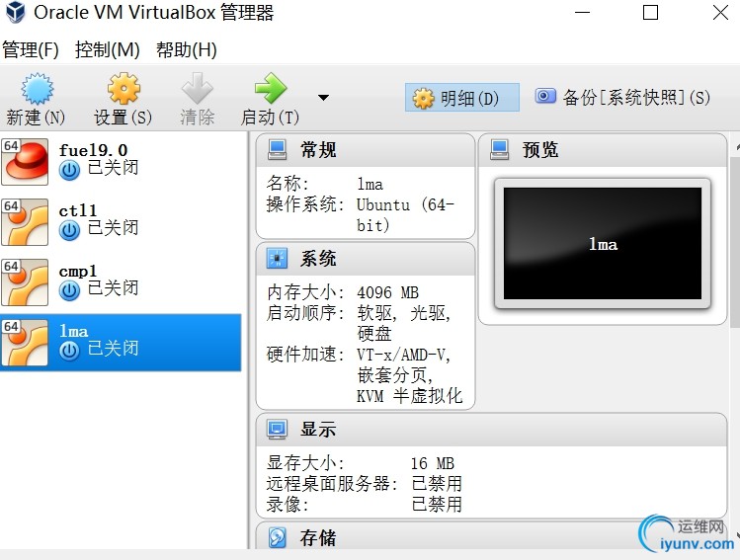Open the General (常规) section header
740x560 pixels.
366,150
